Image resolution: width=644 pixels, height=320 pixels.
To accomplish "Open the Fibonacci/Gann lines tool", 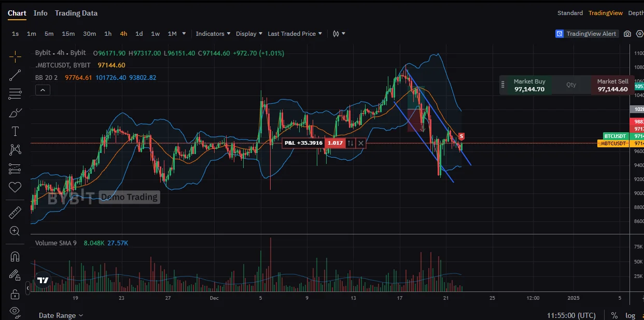I will pyautogui.click(x=15, y=94).
